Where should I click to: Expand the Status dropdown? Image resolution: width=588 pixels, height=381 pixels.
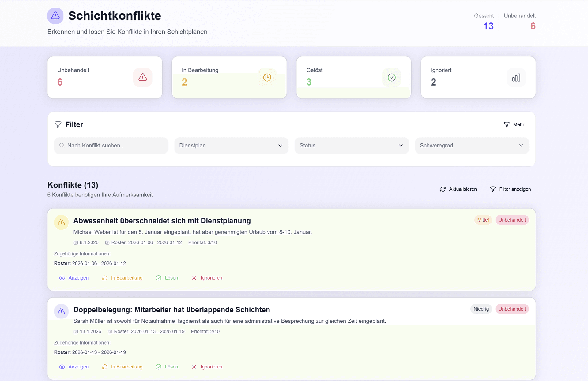[351, 146]
